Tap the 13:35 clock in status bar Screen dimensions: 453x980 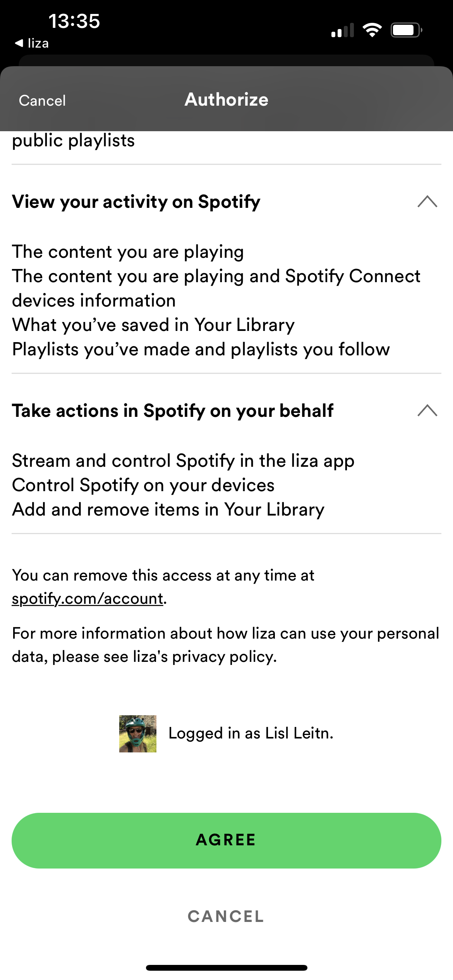[74, 21]
